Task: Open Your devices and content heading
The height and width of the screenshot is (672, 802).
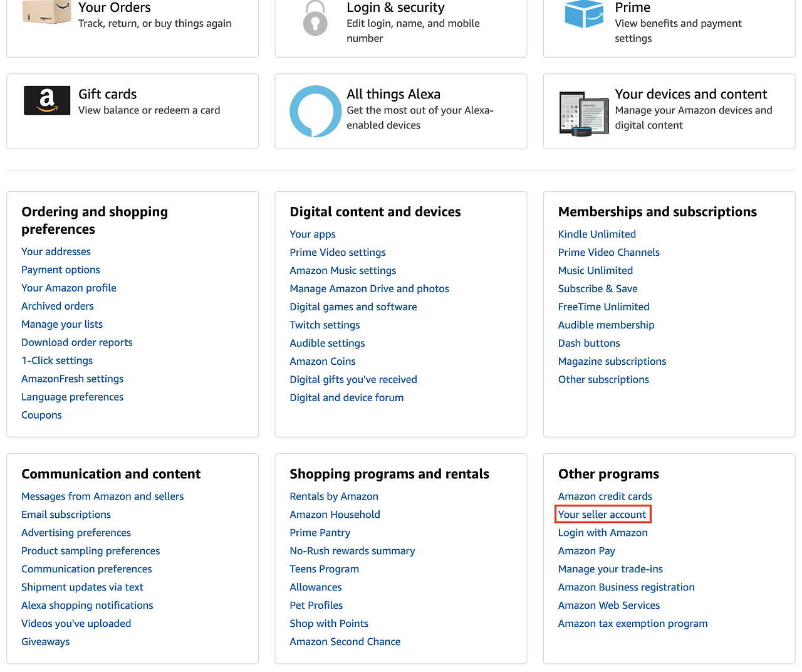Action: tap(691, 94)
